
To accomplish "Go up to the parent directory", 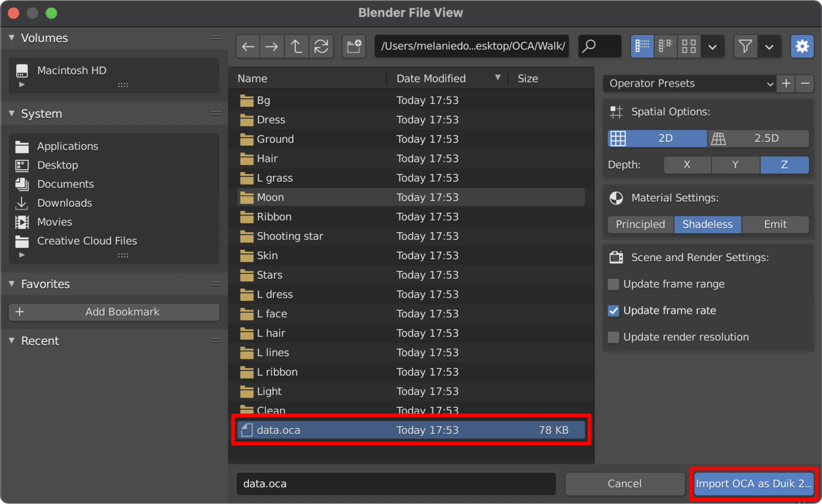I will click(296, 46).
